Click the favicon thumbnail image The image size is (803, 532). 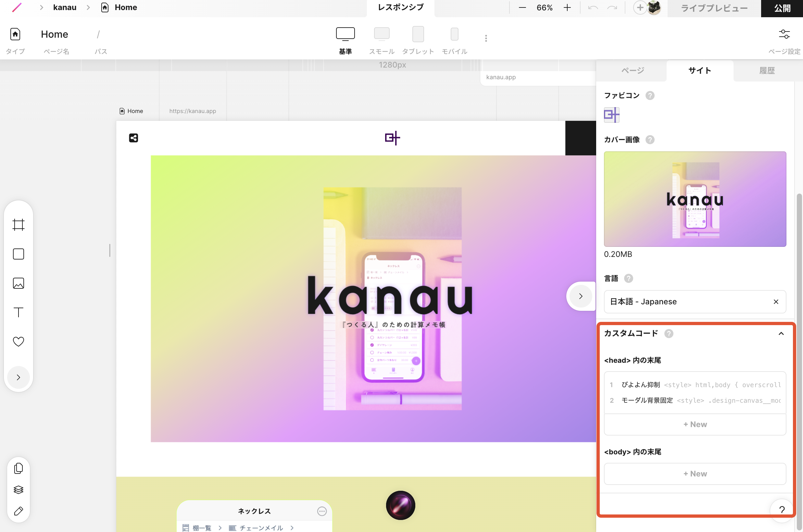[x=611, y=115]
